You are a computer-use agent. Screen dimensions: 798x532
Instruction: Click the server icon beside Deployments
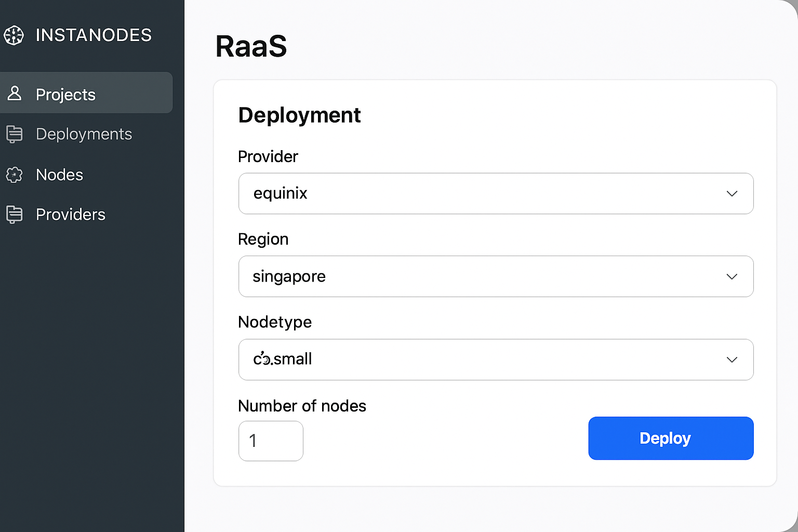(15, 134)
